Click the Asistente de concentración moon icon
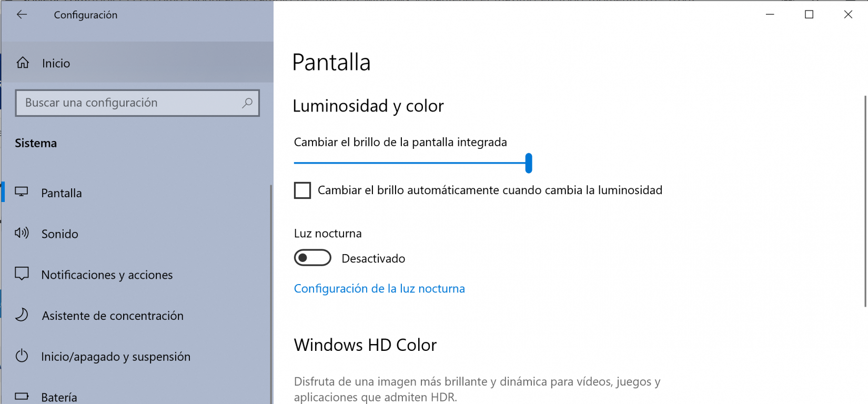Viewport: 868px width, 404px height. coord(22,315)
